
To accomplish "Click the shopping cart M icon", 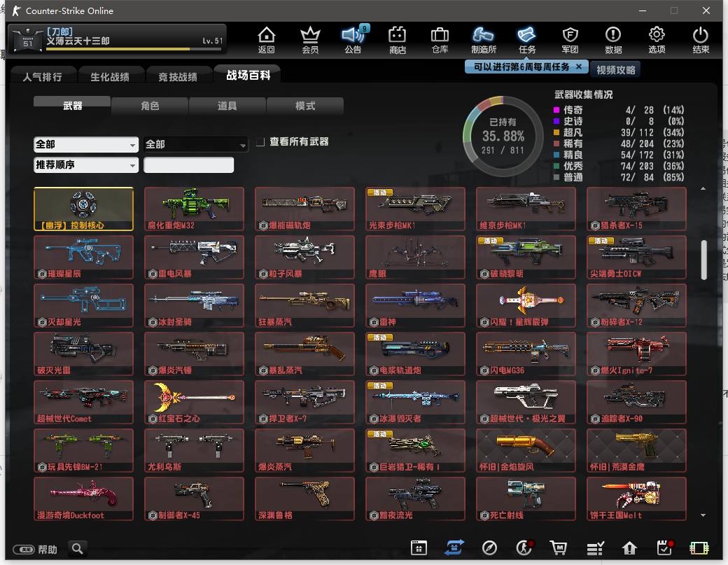I will [559, 547].
